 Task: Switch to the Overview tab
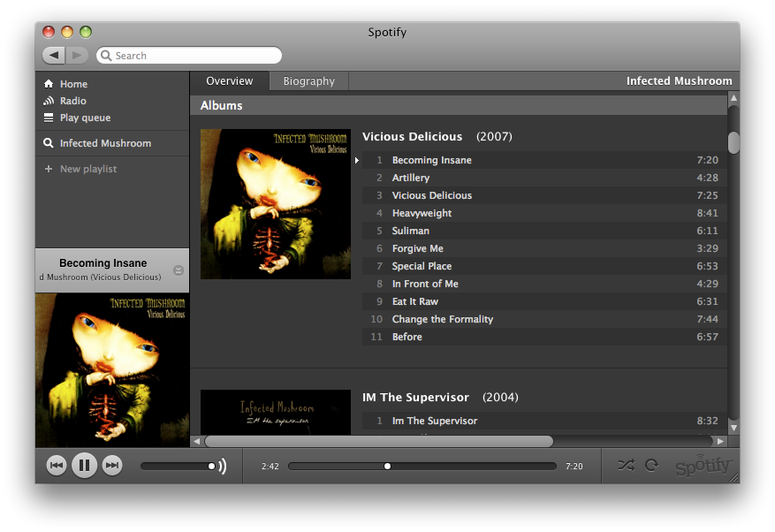pyautogui.click(x=230, y=81)
